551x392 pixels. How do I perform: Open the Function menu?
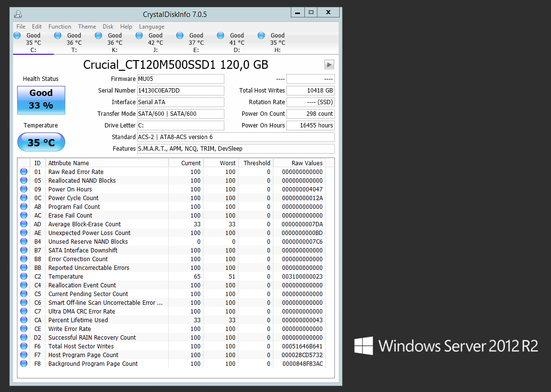pyautogui.click(x=60, y=27)
